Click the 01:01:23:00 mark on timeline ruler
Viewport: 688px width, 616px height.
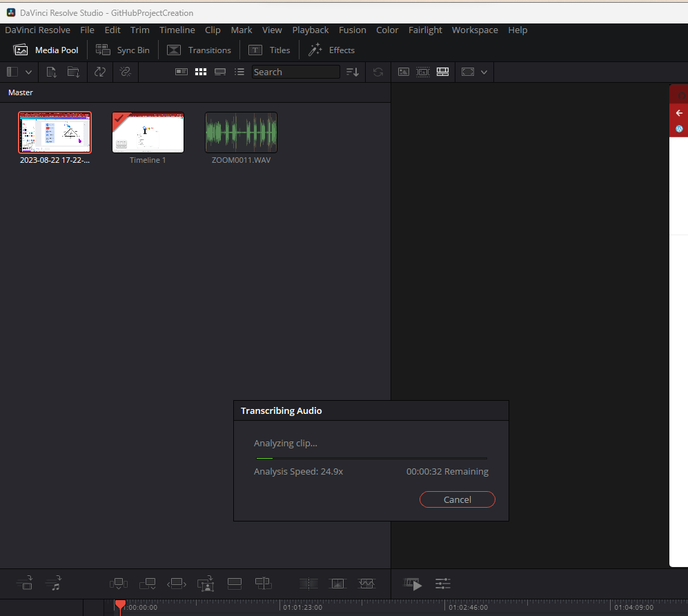[x=303, y=607]
